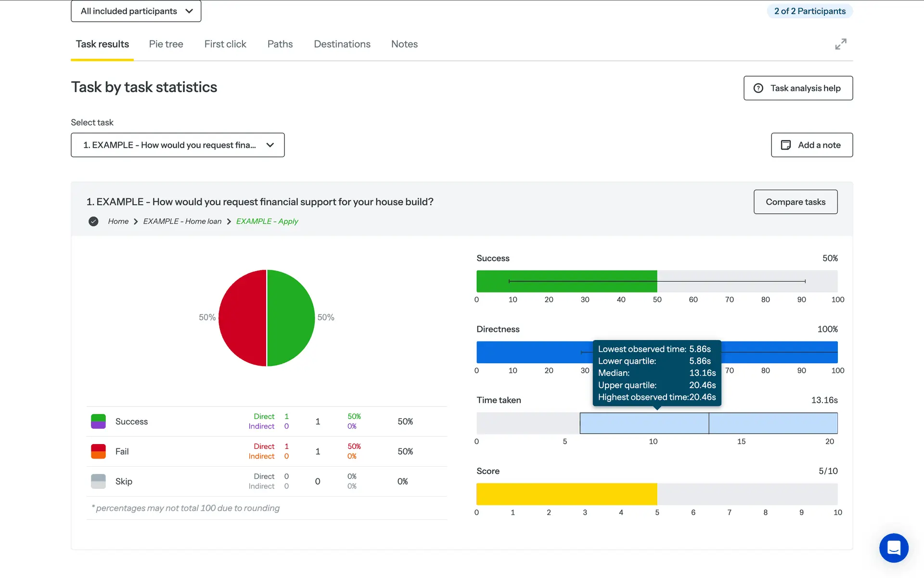
Task: Go to the Paths tab
Action: click(x=280, y=44)
